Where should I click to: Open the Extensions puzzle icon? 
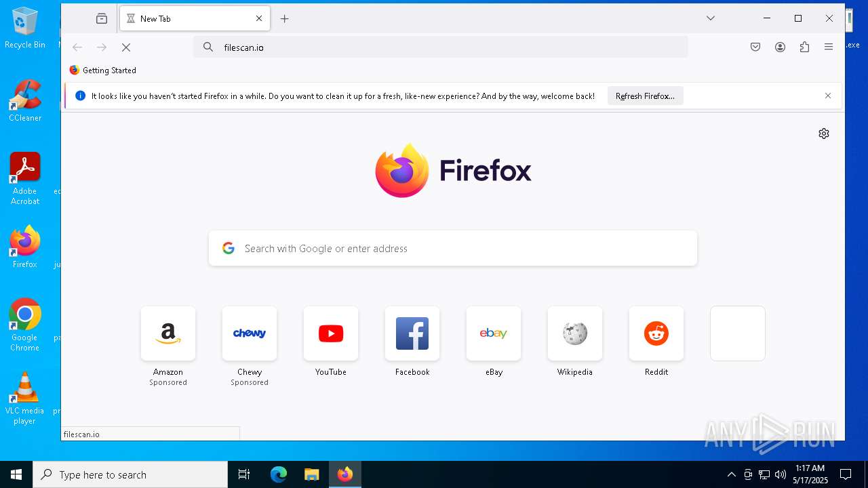coord(805,47)
